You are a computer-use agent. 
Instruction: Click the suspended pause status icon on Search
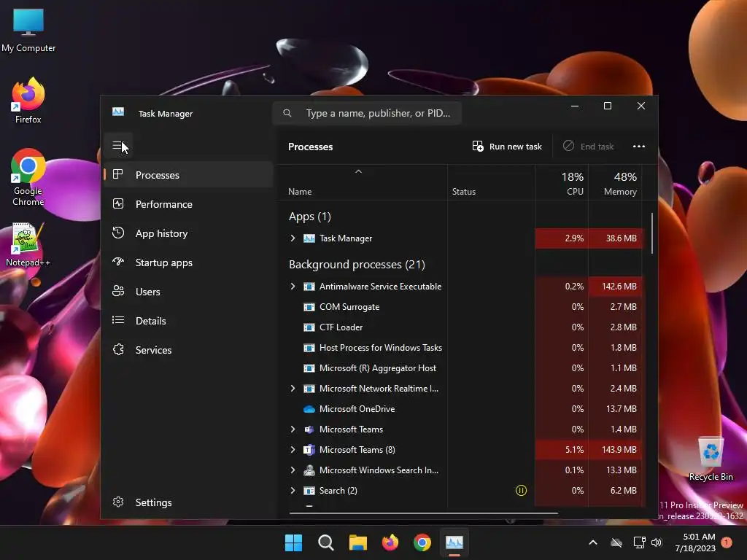[x=521, y=491]
